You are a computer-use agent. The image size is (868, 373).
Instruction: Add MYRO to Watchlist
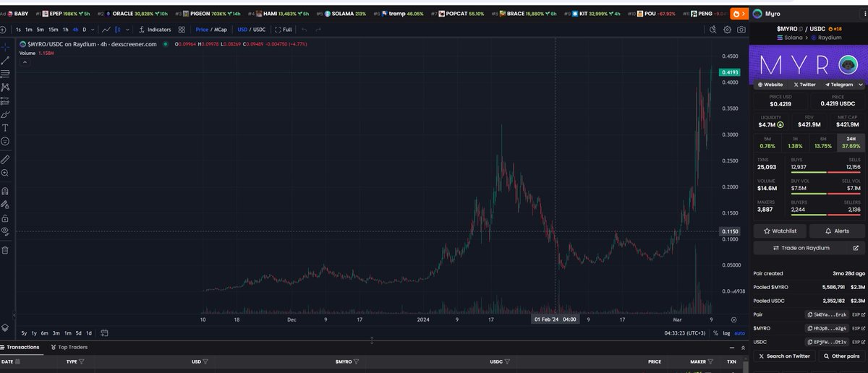click(780, 231)
